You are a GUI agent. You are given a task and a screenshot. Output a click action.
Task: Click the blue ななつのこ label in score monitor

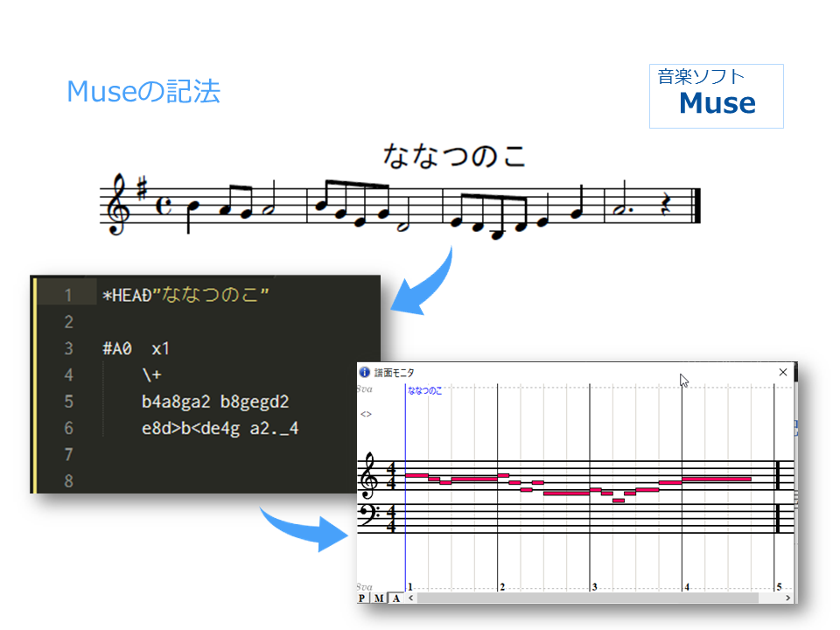pos(425,390)
